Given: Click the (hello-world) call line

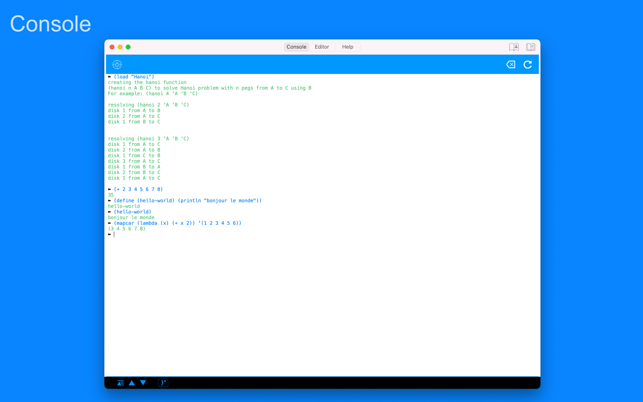Looking at the screenshot, I should [133, 212].
